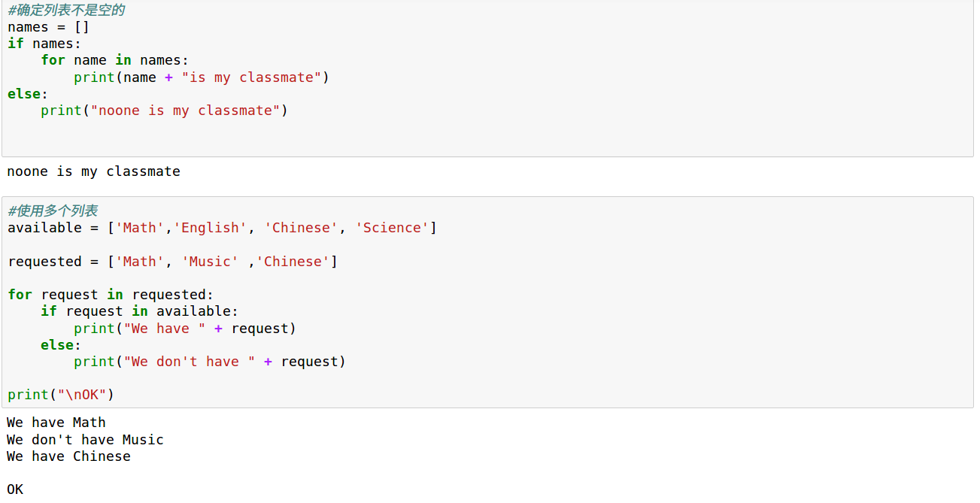Click the "We have " print statement
Screen dimensions: 980x503
point(185,329)
